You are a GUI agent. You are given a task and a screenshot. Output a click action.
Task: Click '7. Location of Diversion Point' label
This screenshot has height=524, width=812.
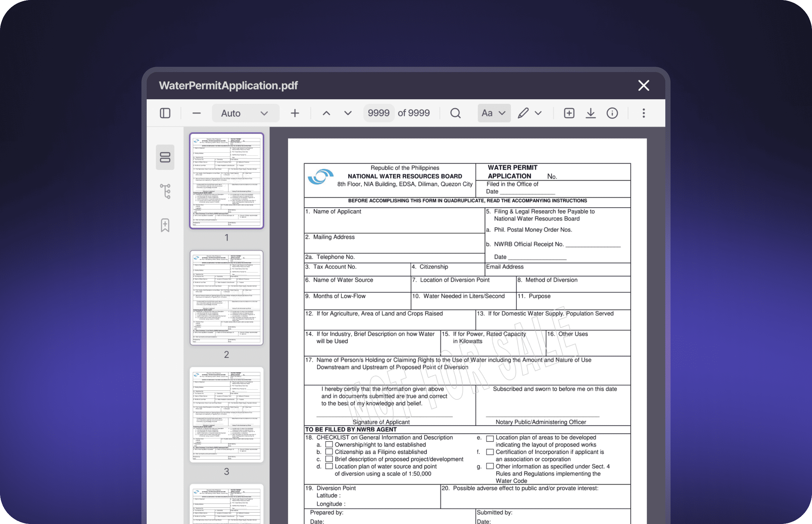tap(451, 280)
